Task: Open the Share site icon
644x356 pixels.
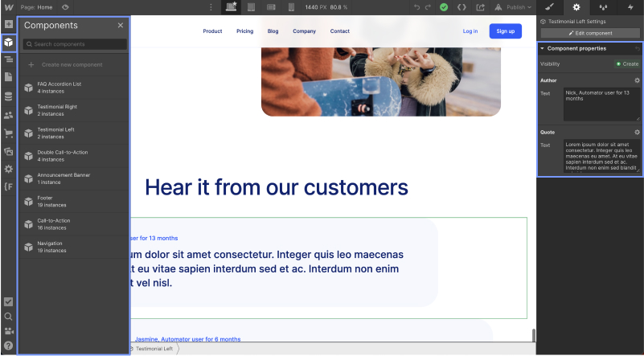Action: click(x=481, y=7)
